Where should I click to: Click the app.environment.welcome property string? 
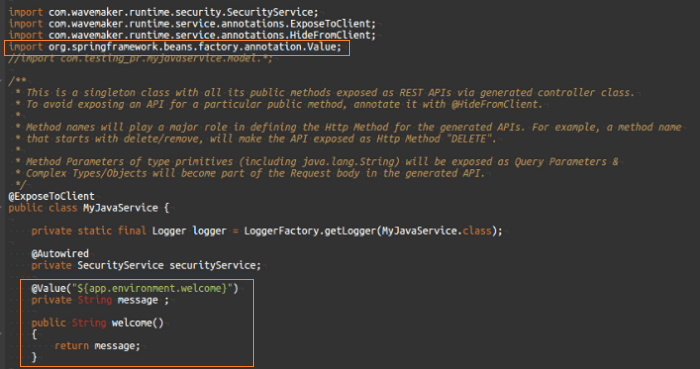(152, 288)
